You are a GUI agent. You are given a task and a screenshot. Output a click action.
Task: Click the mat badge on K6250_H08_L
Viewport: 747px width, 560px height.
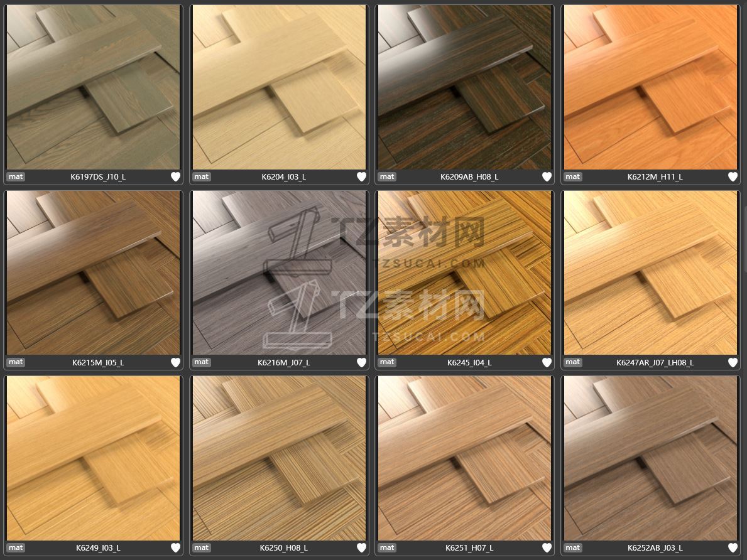202,547
